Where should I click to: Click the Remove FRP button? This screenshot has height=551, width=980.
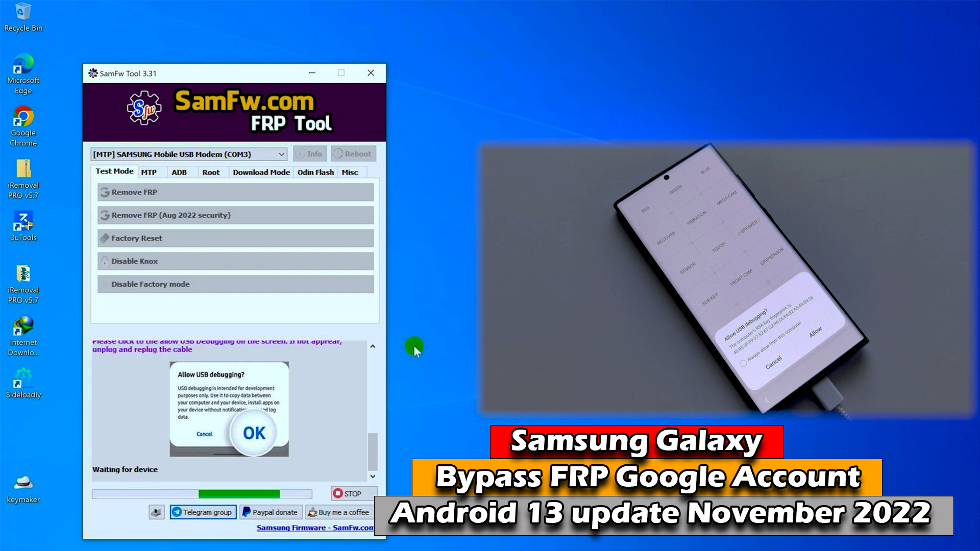236,192
